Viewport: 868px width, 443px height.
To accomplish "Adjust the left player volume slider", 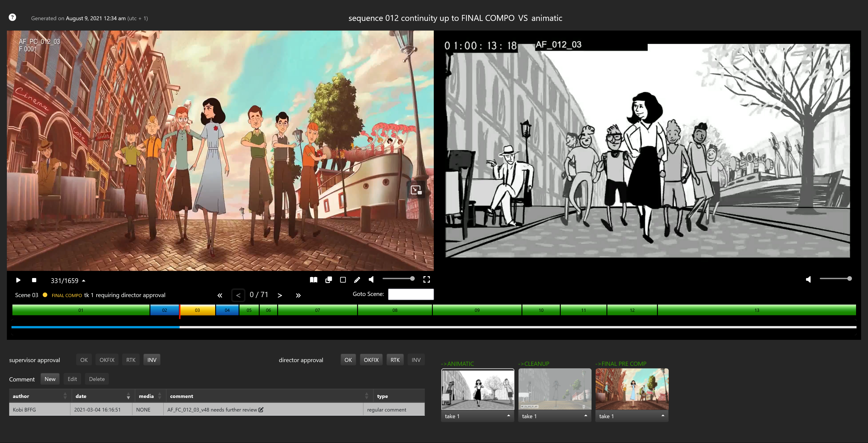I will pos(398,279).
